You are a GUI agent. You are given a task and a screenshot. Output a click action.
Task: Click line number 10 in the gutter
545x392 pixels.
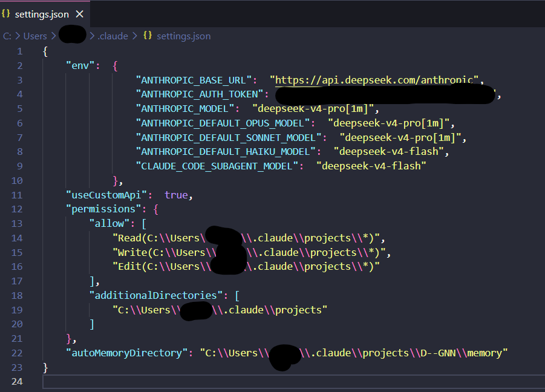coord(17,181)
